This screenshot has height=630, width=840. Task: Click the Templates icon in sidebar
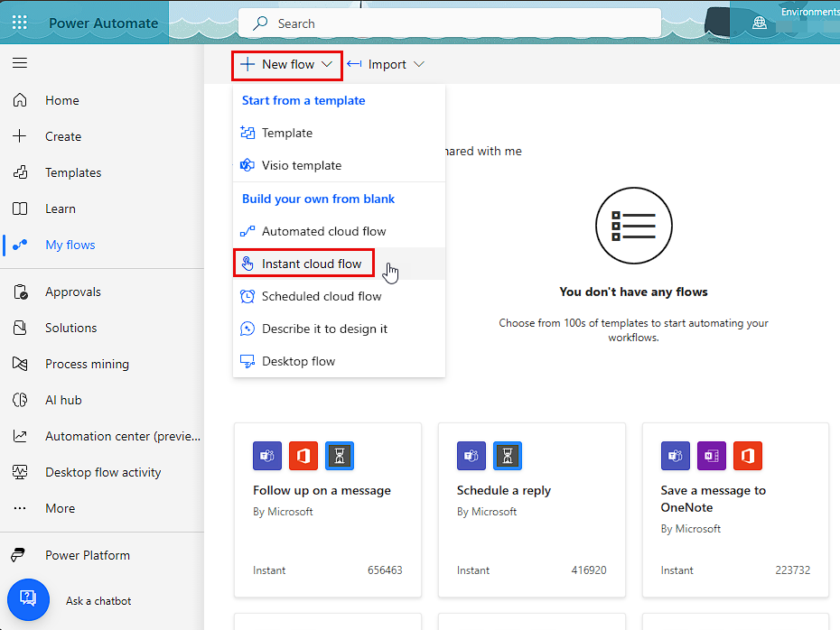[20, 172]
